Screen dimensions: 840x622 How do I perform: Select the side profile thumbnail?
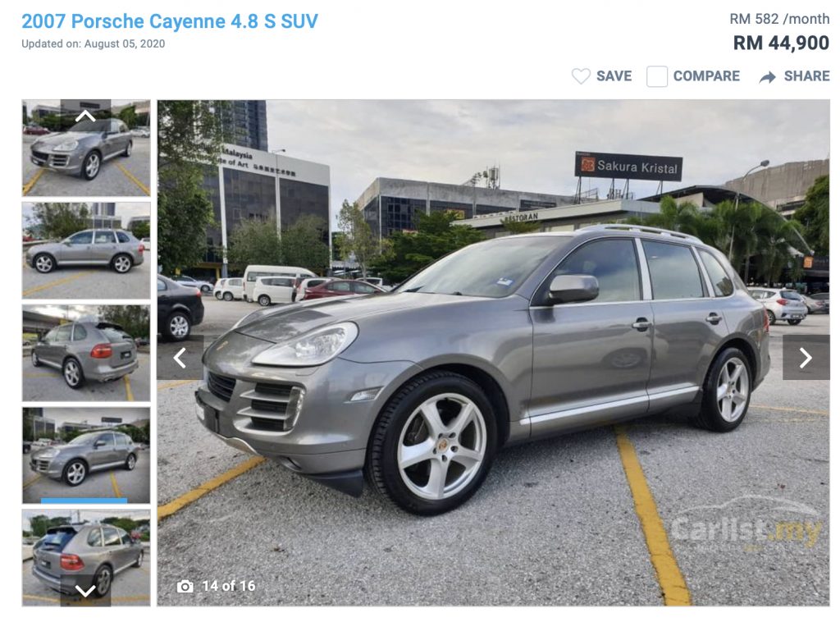pos(86,250)
